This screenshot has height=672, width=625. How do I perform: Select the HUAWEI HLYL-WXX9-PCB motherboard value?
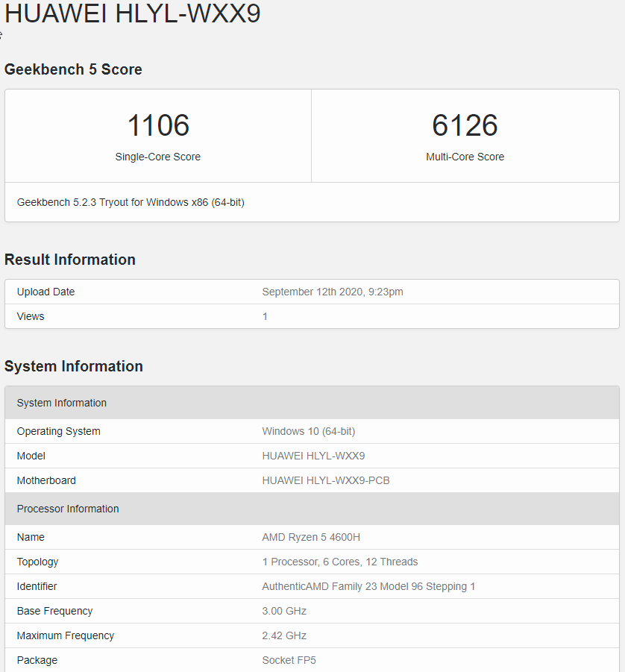(326, 480)
